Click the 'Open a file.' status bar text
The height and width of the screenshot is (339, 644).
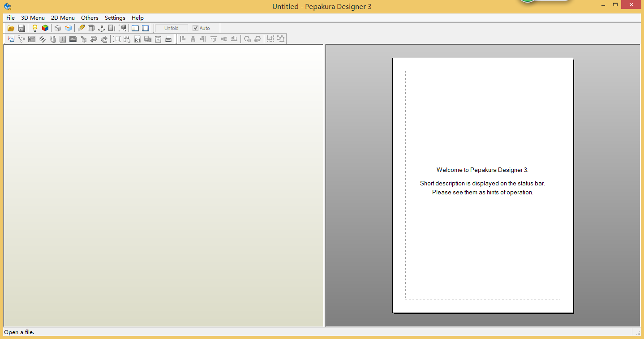pos(19,332)
